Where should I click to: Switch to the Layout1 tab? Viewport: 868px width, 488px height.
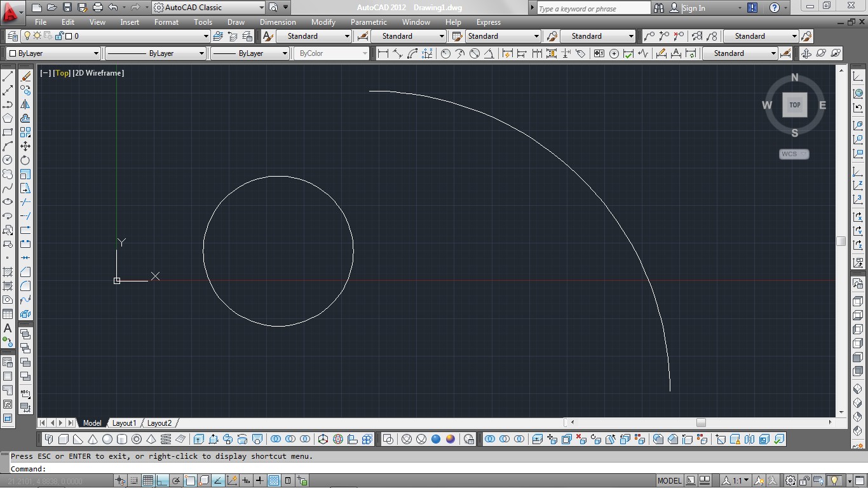[125, 423]
